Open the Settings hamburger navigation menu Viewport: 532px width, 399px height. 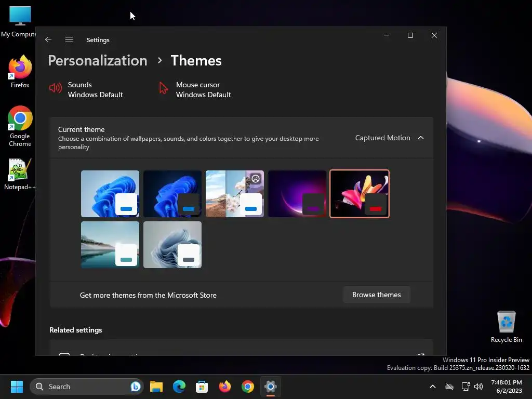69,39
